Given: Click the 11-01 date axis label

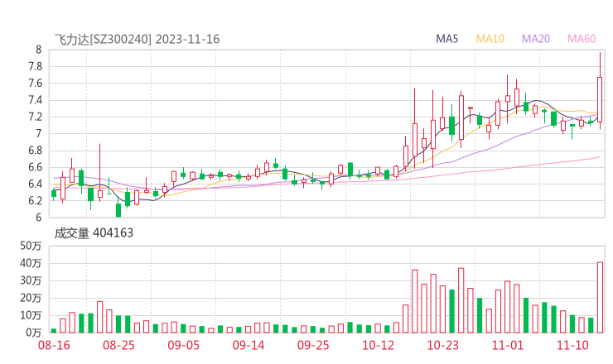Looking at the screenshot, I should click(x=508, y=345).
